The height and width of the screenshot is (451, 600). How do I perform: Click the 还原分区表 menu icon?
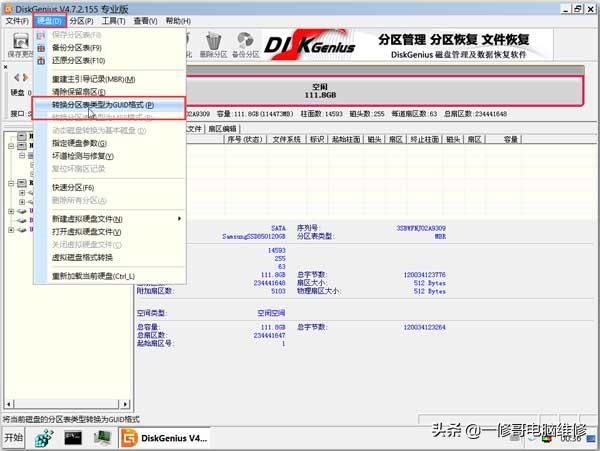[41, 60]
